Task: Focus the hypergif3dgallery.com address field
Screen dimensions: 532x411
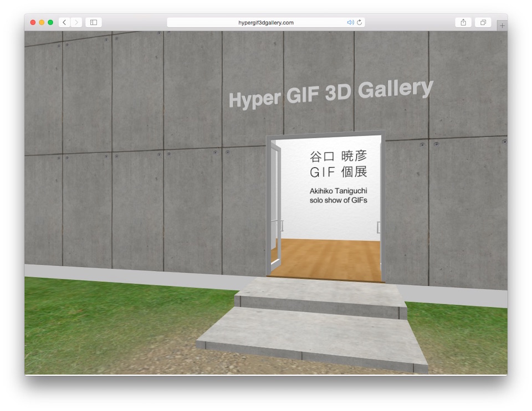Action: 266,23
